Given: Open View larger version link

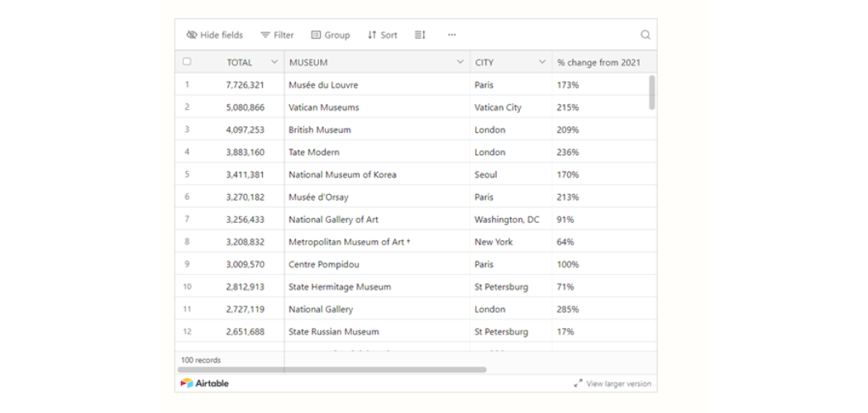Looking at the screenshot, I should [x=618, y=383].
